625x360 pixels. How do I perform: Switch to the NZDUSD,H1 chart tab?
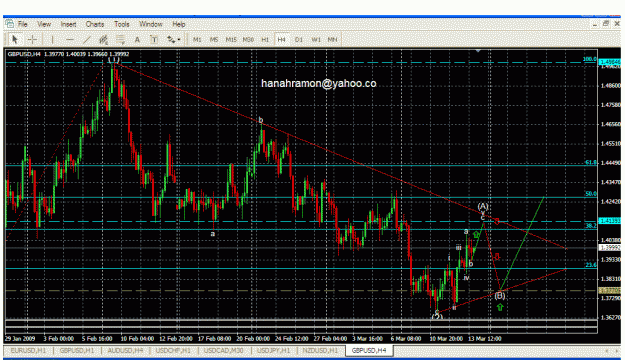[320, 350]
